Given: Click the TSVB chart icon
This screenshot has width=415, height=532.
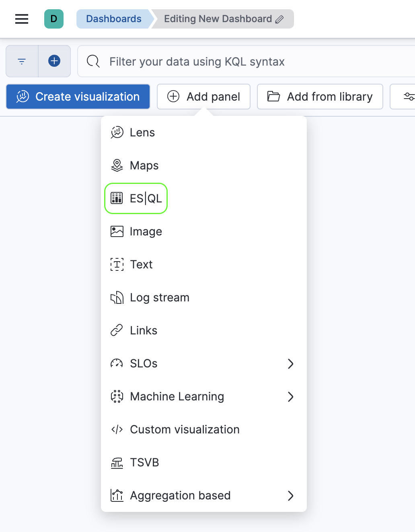Looking at the screenshot, I should (117, 462).
